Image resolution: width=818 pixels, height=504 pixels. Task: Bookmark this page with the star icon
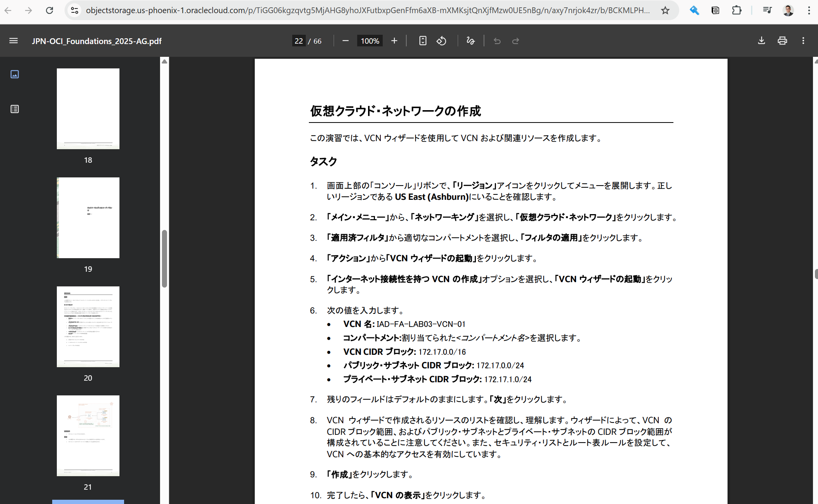665,10
